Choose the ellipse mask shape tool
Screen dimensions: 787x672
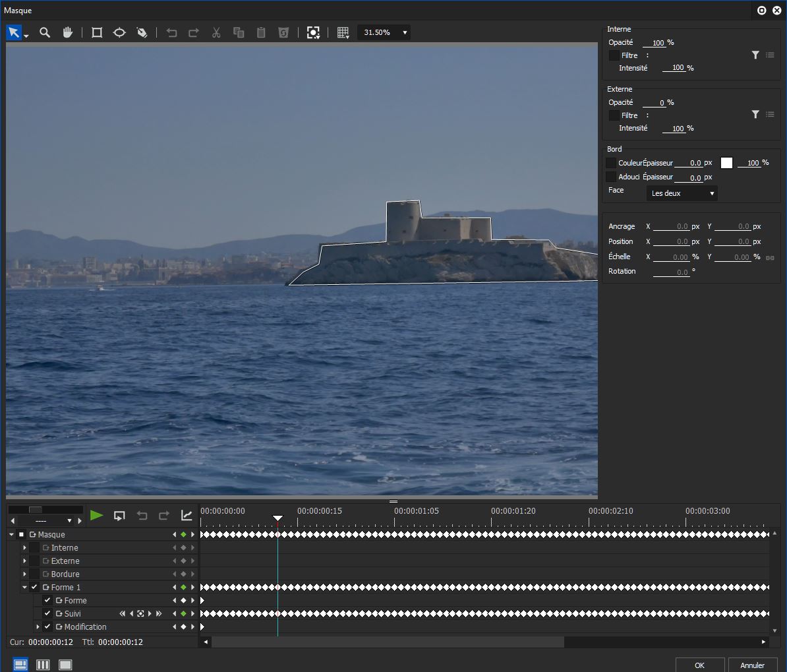pyautogui.click(x=119, y=32)
